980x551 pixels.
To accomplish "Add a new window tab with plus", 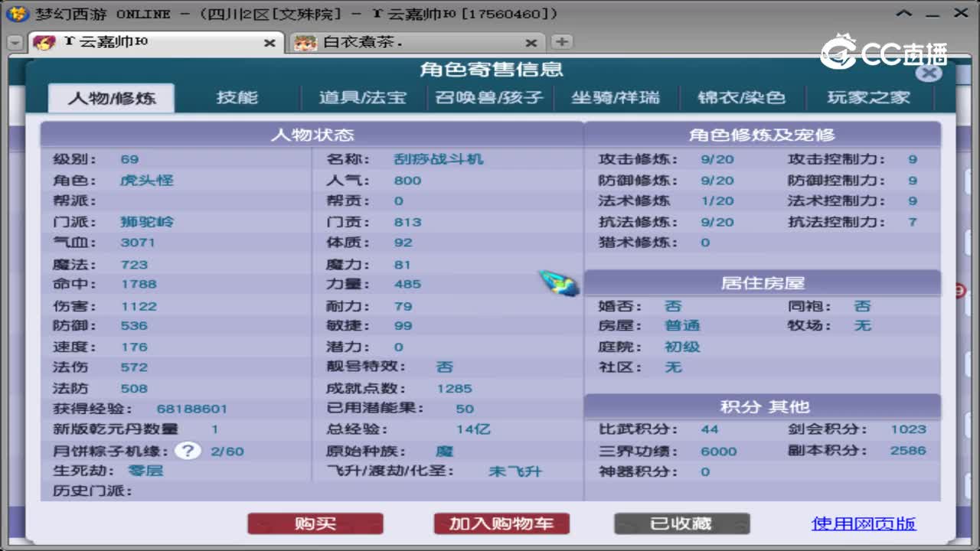I will coord(561,42).
